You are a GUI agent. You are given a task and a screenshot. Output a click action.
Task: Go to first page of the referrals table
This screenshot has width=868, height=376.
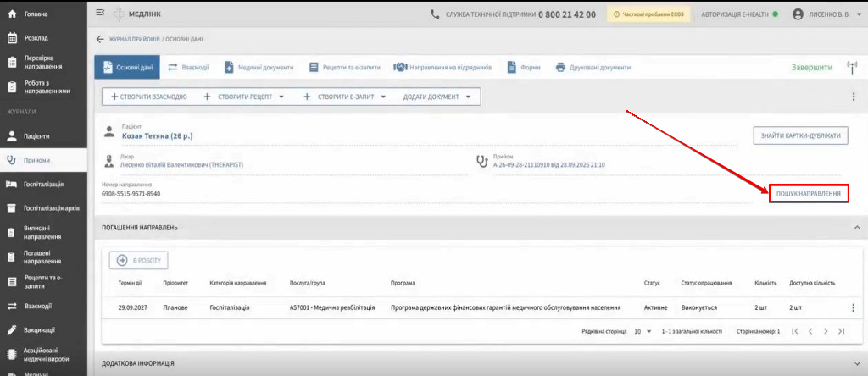pyautogui.click(x=795, y=331)
